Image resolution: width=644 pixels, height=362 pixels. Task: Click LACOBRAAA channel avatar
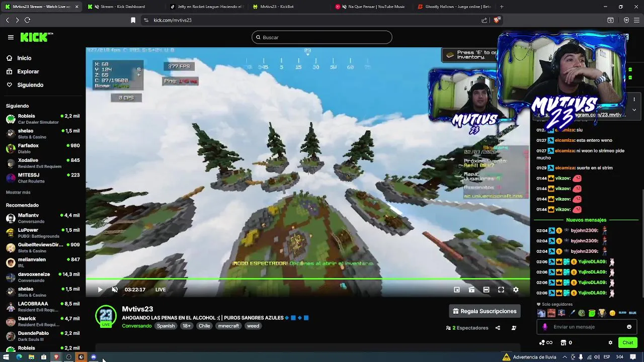11,307
